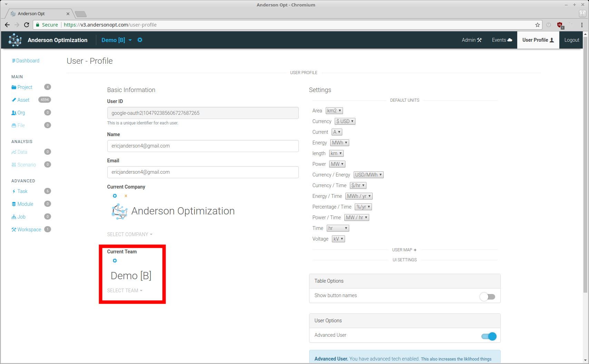Open the Admin menu item
The image size is (589, 364).
tap(471, 40)
